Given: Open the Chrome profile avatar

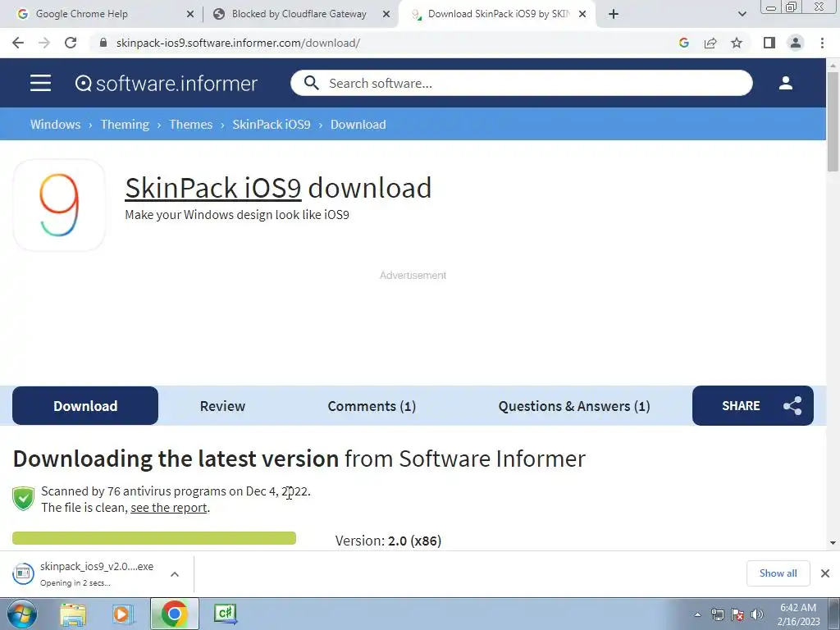Looking at the screenshot, I should [796, 43].
